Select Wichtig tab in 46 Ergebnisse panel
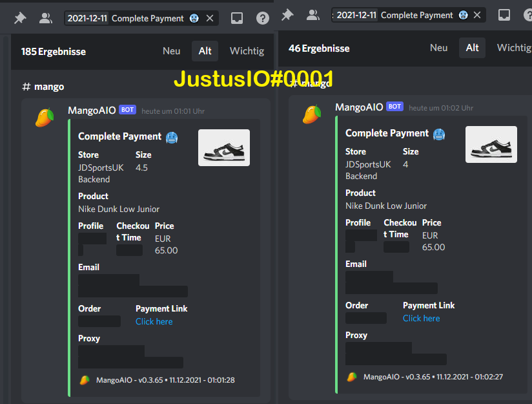The width and height of the screenshot is (532, 404). coord(514,48)
